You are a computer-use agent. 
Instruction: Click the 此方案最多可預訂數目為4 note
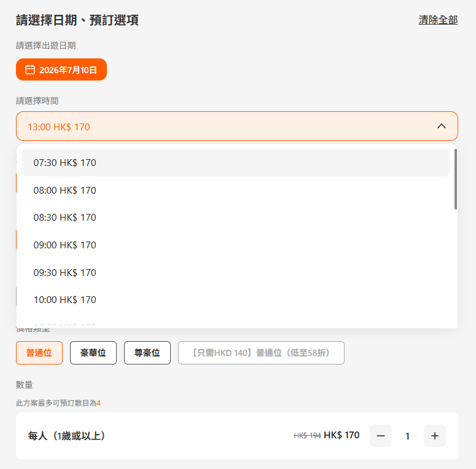click(58, 403)
